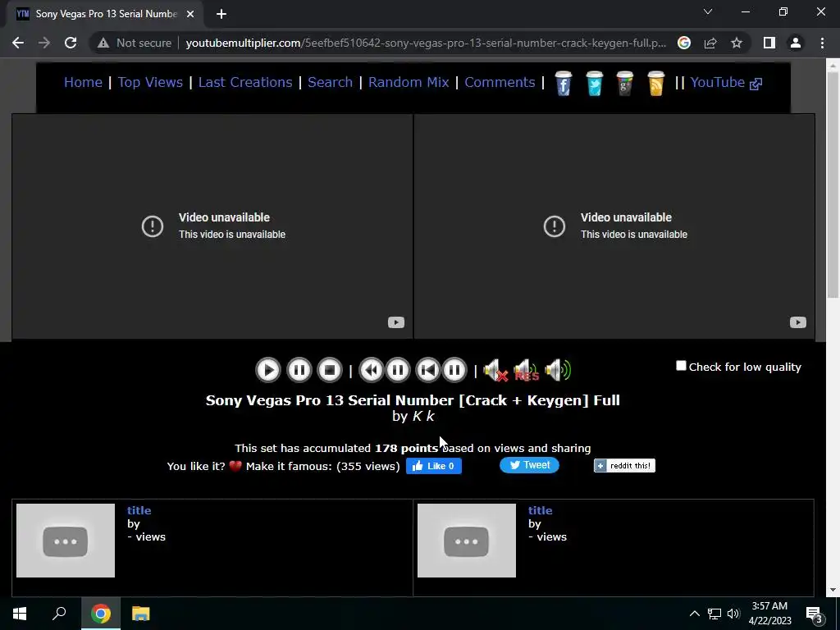Click YouTube logo in left video player
Viewport: 840px width, 630px height.
point(396,322)
